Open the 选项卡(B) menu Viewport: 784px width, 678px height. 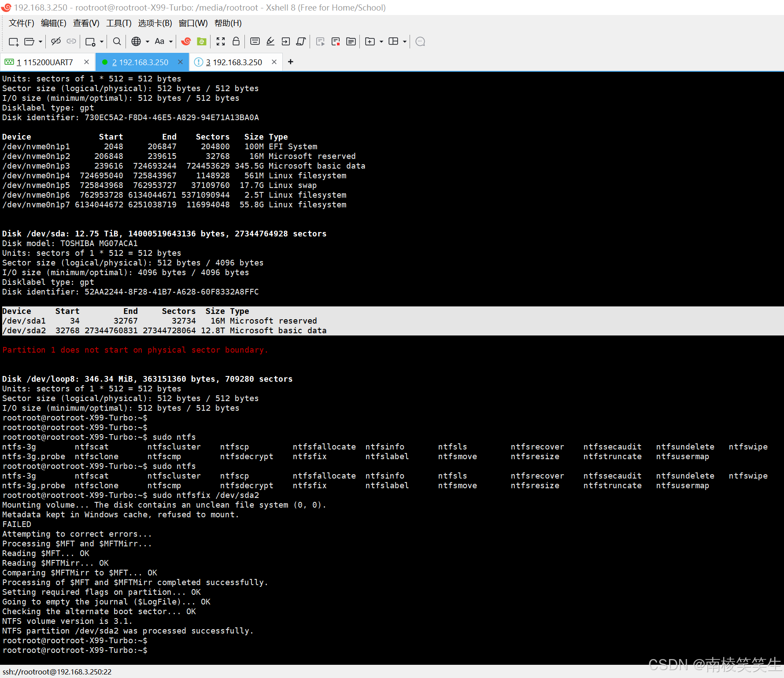pyautogui.click(x=155, y=23)
